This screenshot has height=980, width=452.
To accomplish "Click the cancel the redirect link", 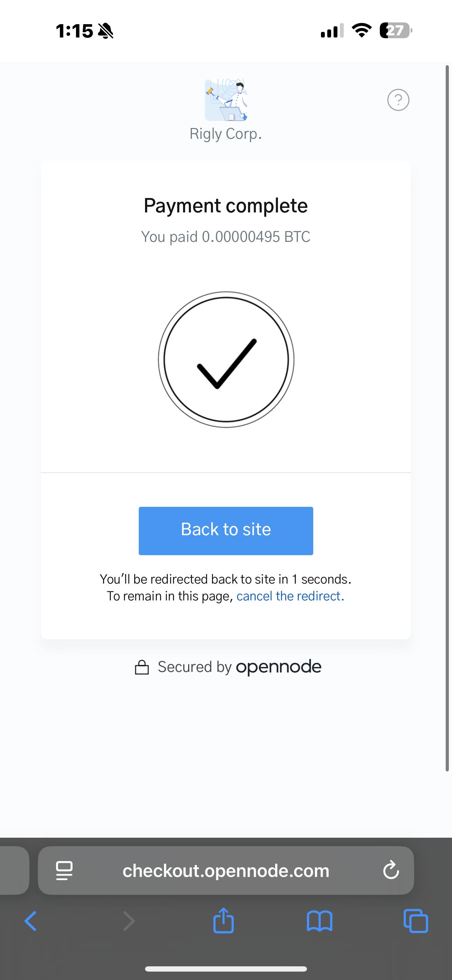I will point(290,596).
